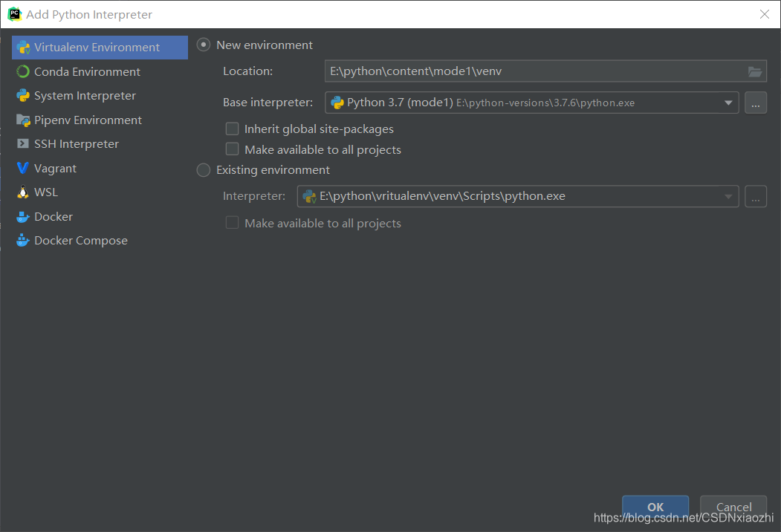Click the Cancel button

[x=733, y=507]
